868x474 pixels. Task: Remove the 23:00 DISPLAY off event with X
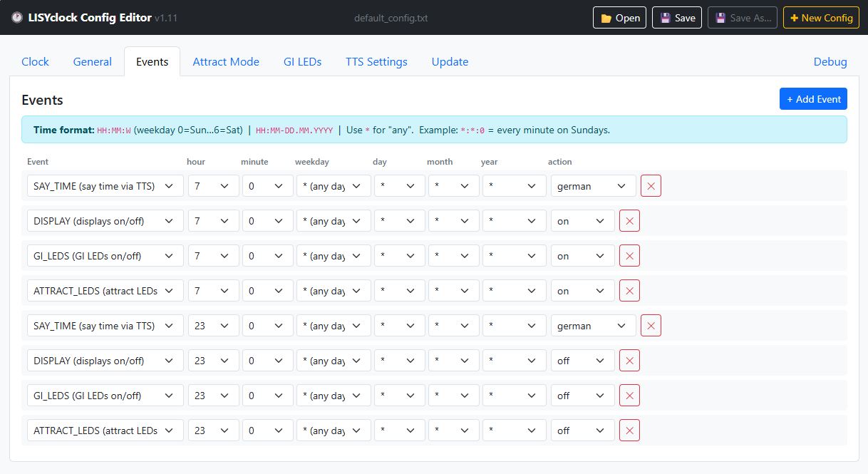point(629,360)
